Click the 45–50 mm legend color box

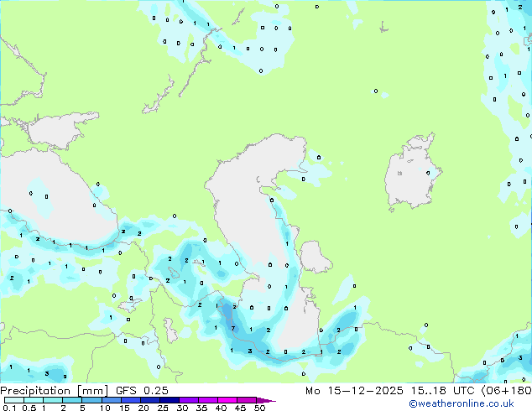[247, 400]
